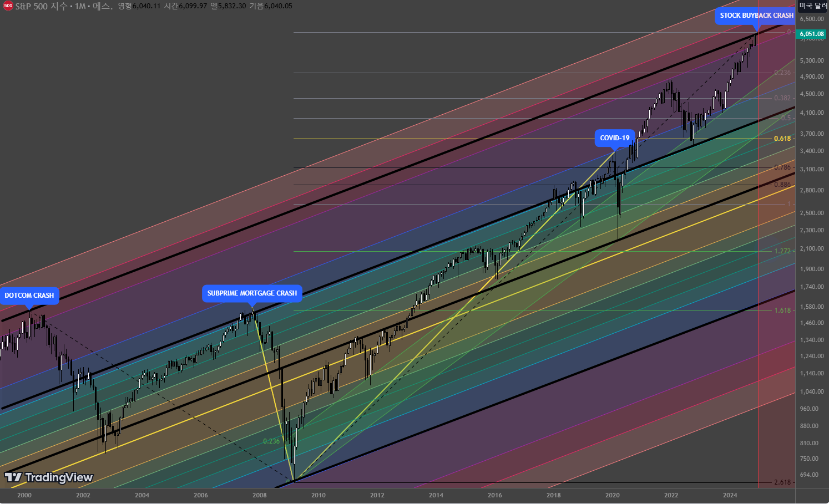This screenshot has width=829, height=504.
Task: Click the 2018 year on time axis
Action: point(554,495)
